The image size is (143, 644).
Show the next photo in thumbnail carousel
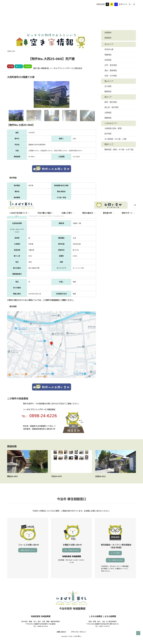click(x=93, y=115)
